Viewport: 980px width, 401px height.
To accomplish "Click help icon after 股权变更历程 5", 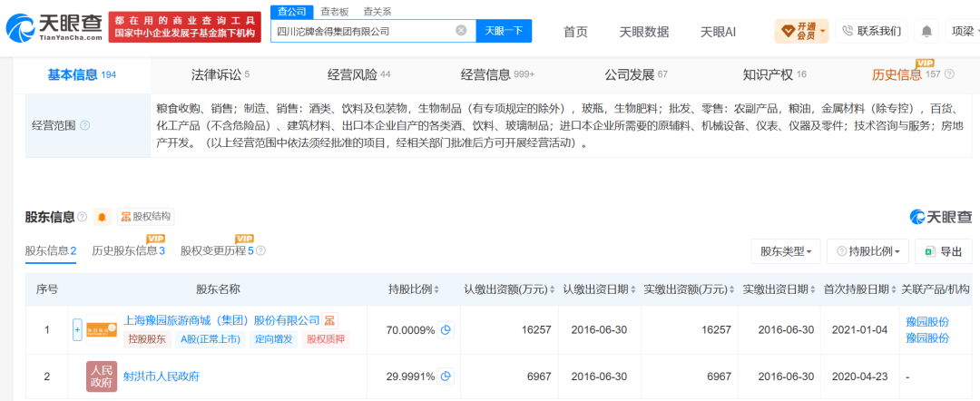I will point(260,251).
